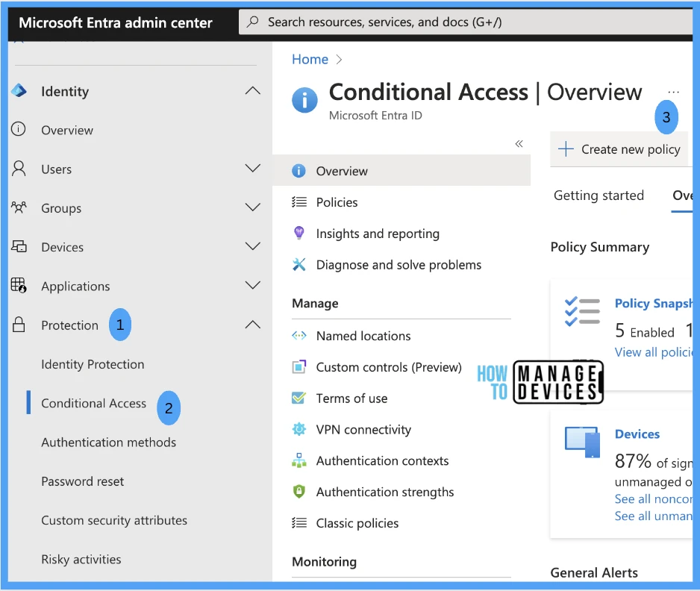Click the plus icon for new policy

pyautogui.click(x=566, y=148)
